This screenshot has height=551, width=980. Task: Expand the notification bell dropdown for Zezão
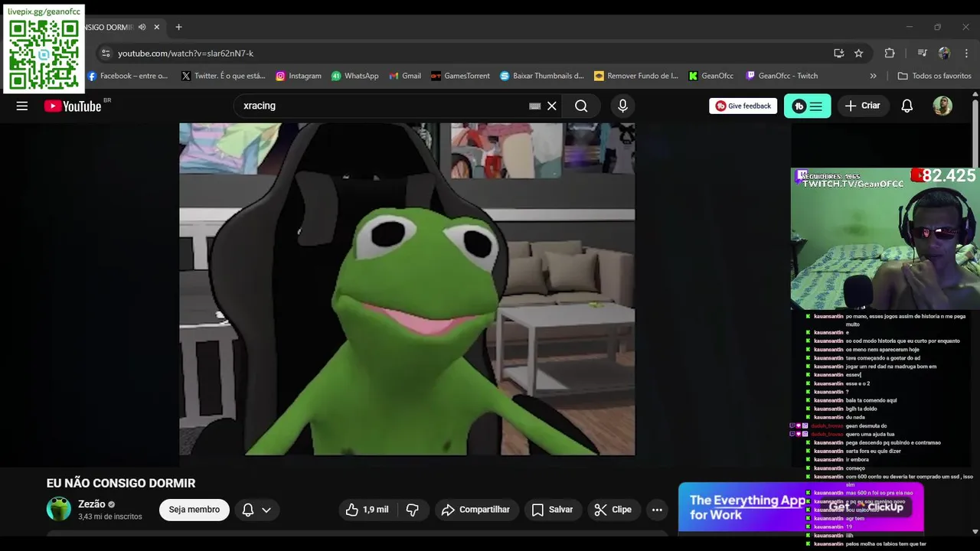(x=256, y=510)
